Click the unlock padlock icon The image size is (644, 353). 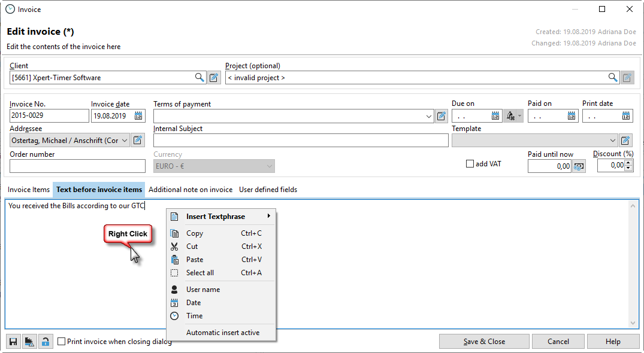(45, 342)
